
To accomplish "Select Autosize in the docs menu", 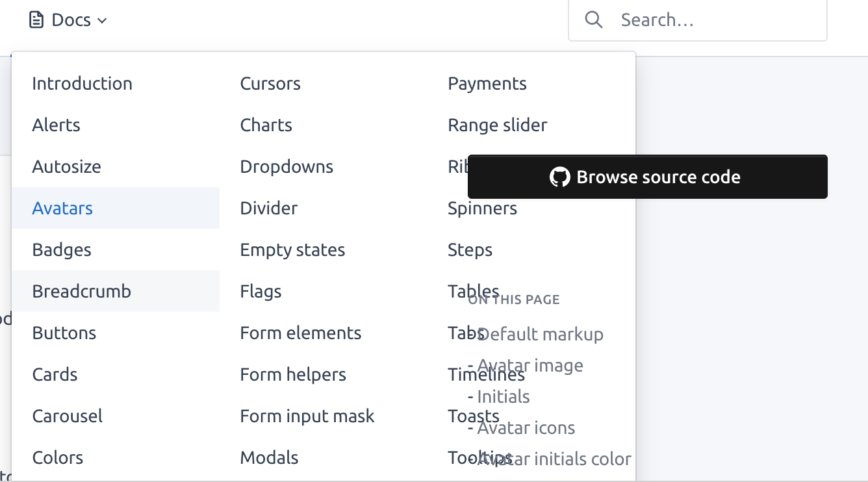I will [116, 166].
